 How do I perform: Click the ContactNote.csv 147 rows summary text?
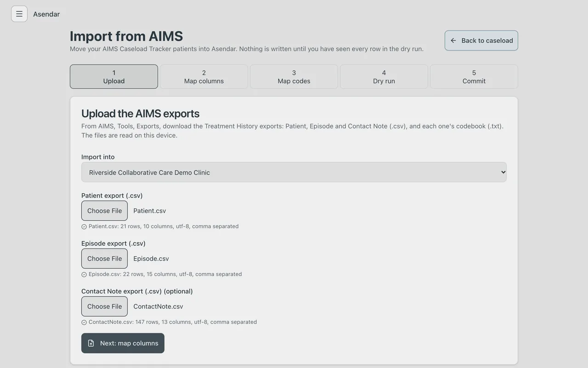coord(173,322)
